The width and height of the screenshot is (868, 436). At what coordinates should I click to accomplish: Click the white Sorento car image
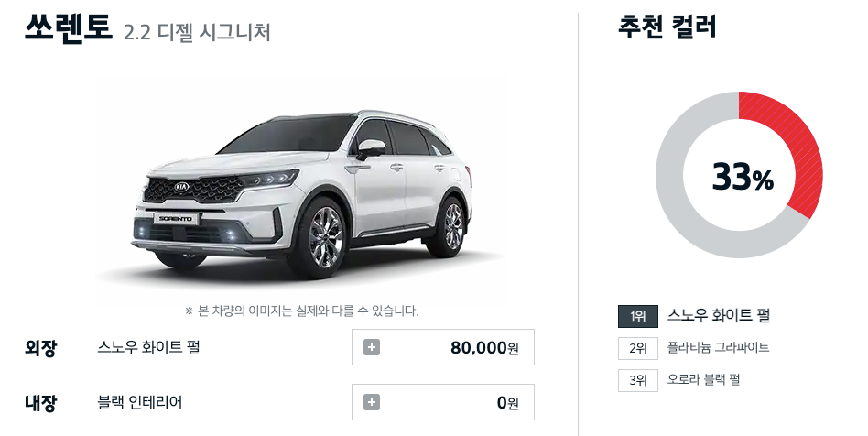tap(302, 194)
